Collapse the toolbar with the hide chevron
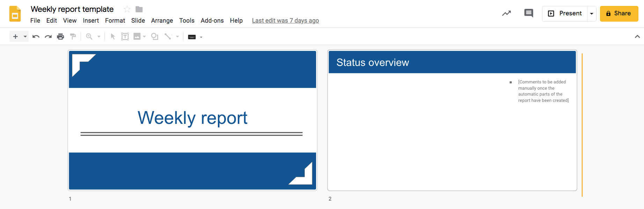Viewport: 644px width, 209px height. click(x=637, y=36)
